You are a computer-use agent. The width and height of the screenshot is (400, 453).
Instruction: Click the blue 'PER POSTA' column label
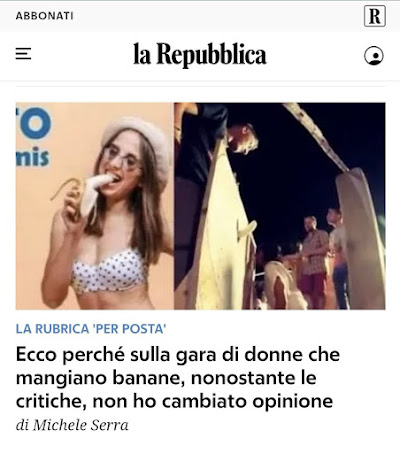[x=129, y=329]
